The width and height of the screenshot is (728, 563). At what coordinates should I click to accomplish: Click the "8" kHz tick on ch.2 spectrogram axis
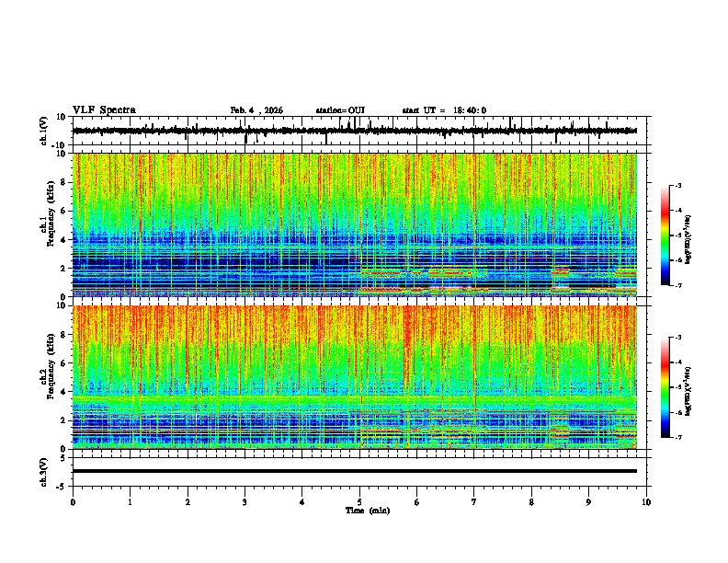coord(63,335)
